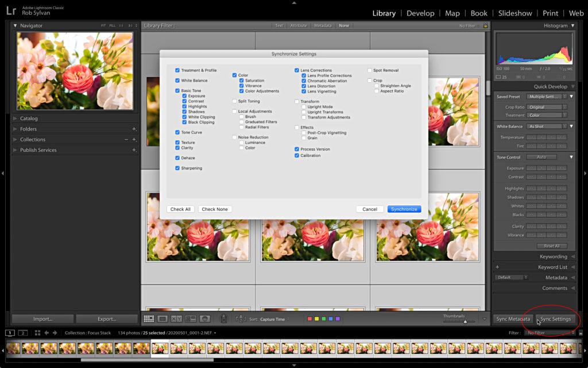This screenshot has height=368, width=588.
Task: Open the Map module
Action: (452, 13)
